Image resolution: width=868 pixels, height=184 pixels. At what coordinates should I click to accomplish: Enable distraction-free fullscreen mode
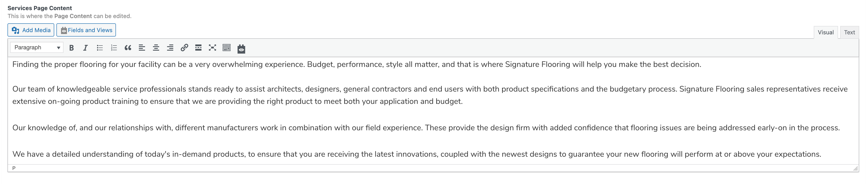212,48
